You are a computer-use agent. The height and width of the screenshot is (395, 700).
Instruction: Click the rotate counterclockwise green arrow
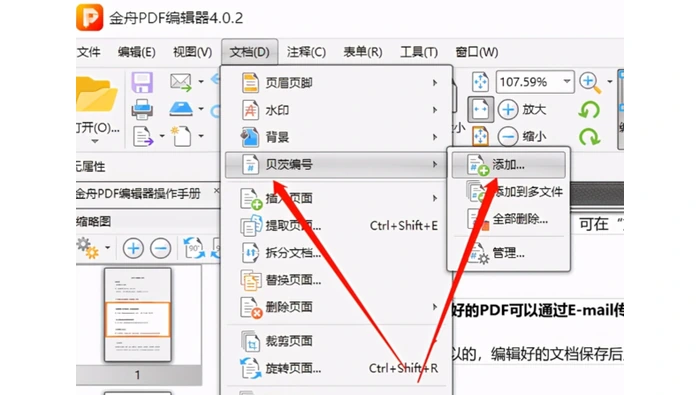click(589, 110)
